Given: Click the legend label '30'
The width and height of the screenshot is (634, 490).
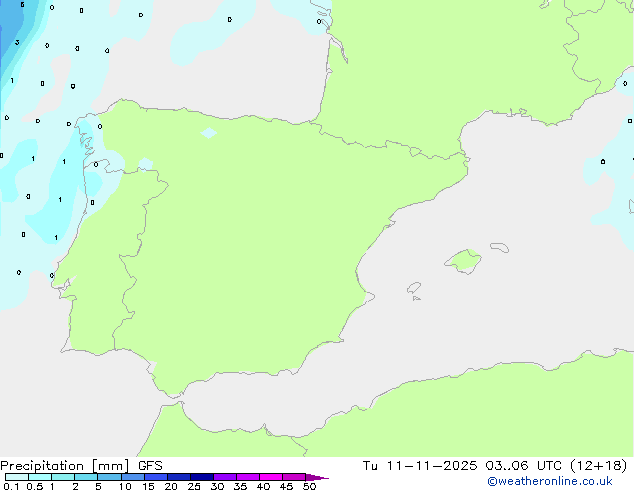Looking at the screenshot, I should pos(217,486).
